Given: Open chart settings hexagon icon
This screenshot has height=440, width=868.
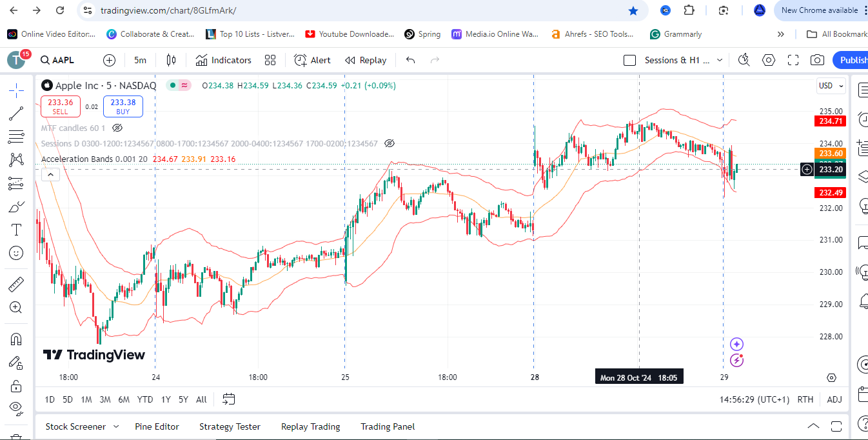Looking at the screenshot, I should point(769,60).
